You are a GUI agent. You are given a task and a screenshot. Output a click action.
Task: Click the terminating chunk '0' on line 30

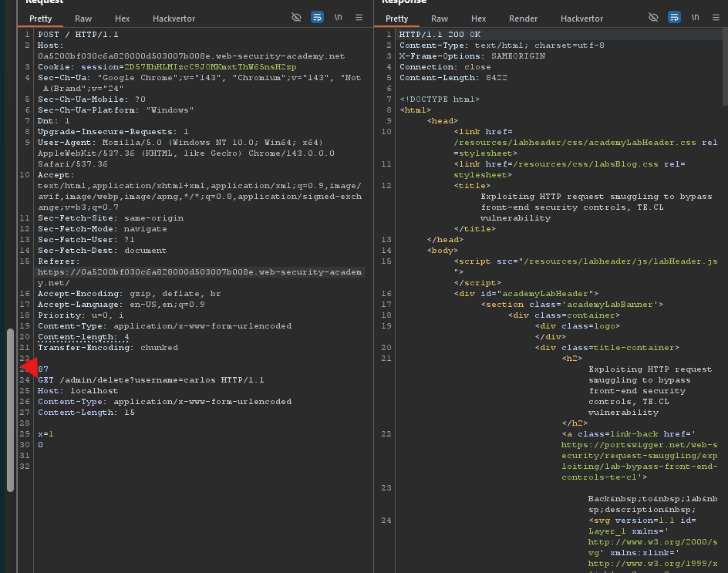(40, 445)
